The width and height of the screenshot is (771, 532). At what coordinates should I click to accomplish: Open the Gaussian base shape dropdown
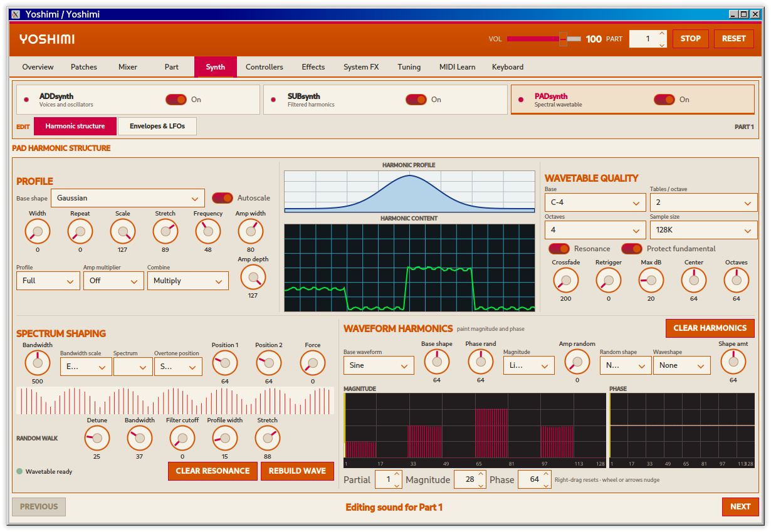tap(128, 198)
